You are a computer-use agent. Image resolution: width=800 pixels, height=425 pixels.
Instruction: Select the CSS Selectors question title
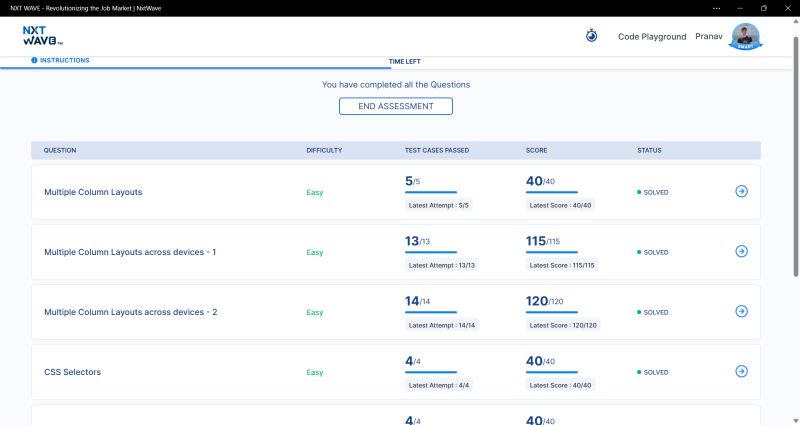pos(72,372)
